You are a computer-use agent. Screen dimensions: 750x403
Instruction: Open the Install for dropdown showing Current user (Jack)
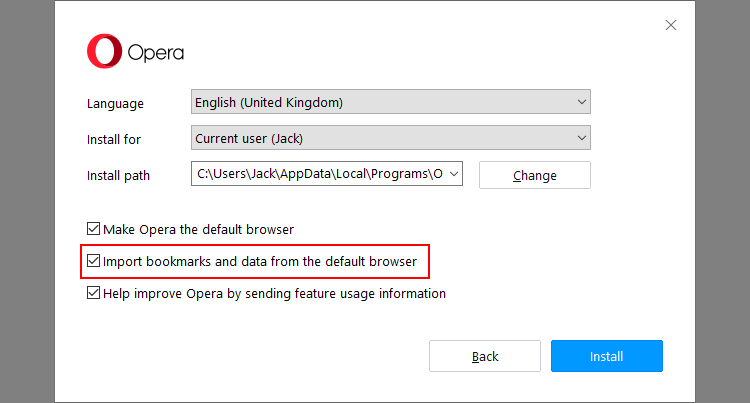380,138
